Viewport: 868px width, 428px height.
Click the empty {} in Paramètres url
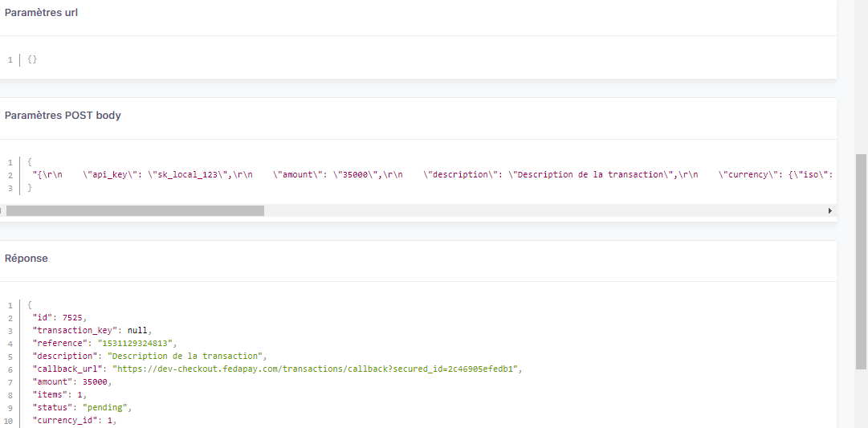pyautogui.click(x=32, y=59)
